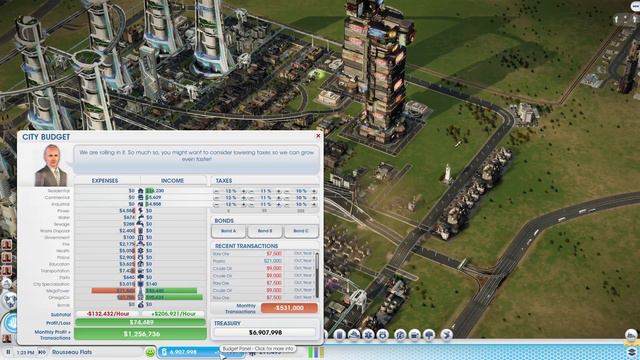Image resolution: width=640 pixels, height=360 pixels.
Task: Click the +$206,921/Hour income subtotal
Action: [x=173, y=314]
